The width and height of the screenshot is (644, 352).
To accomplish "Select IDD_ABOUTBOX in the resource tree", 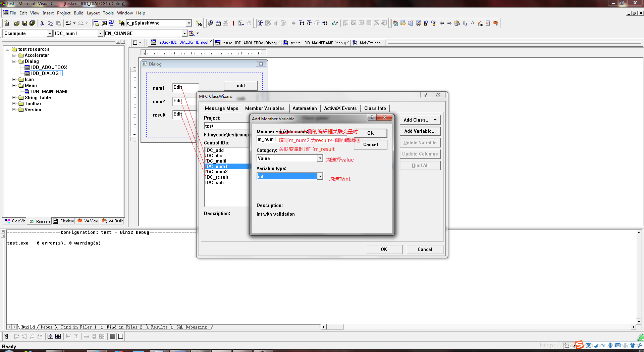I will point(49,67).
